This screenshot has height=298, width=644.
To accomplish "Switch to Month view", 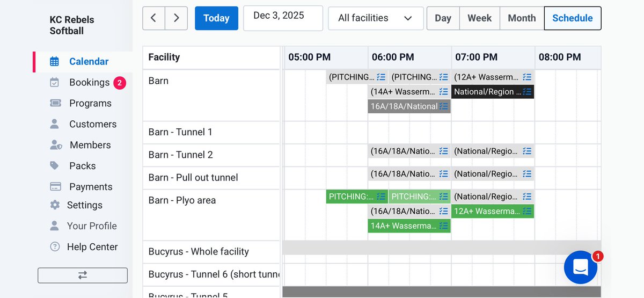I will click(x=522, y=18).
